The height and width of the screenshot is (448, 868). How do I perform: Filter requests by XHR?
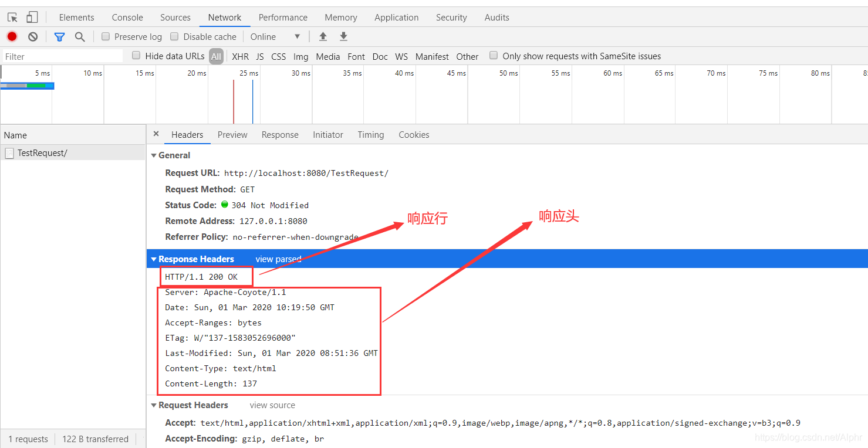click(240, 56)
